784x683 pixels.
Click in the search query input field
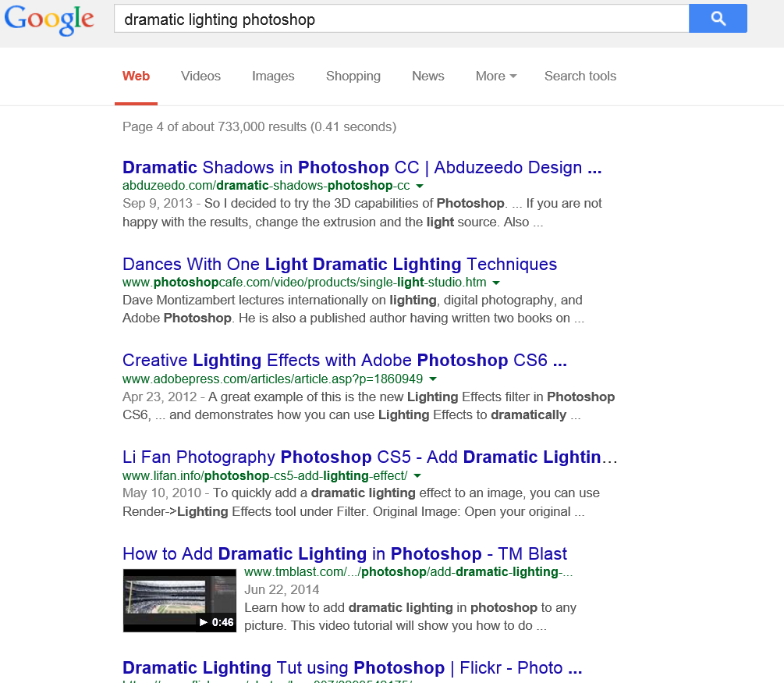tap(402, 19)
